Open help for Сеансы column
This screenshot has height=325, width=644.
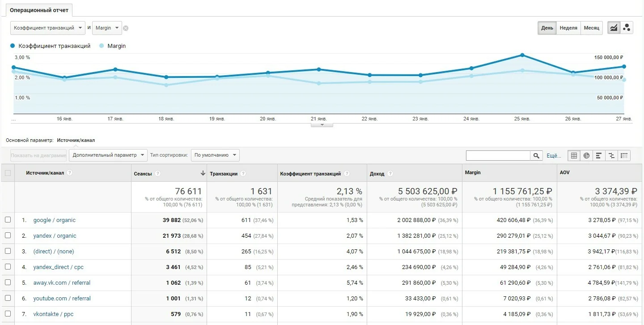click(157, 174)
